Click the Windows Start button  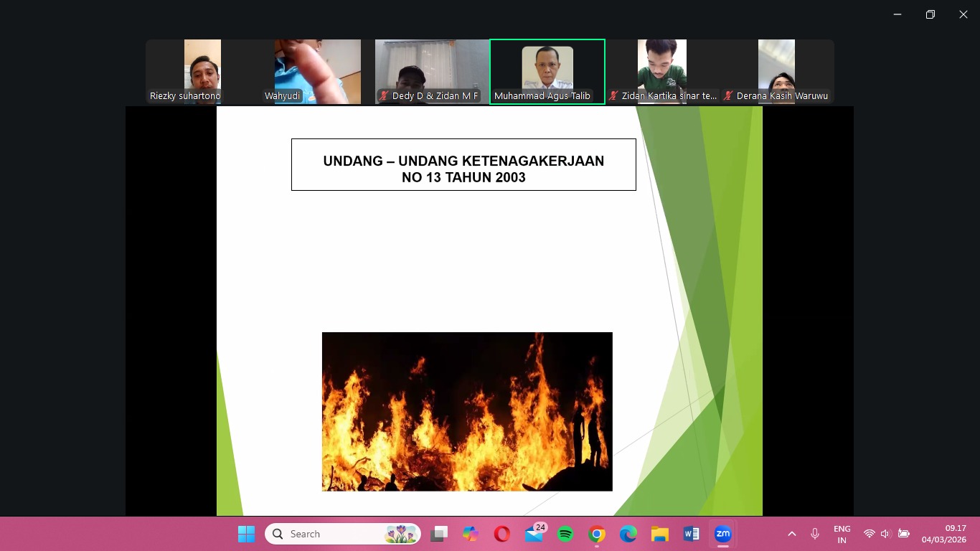coord(246,534)
